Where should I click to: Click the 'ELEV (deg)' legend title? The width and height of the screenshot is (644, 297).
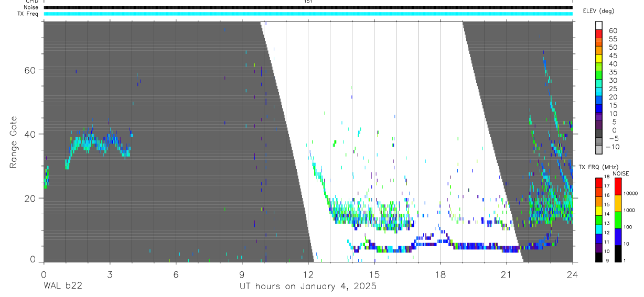pos(598,11)
